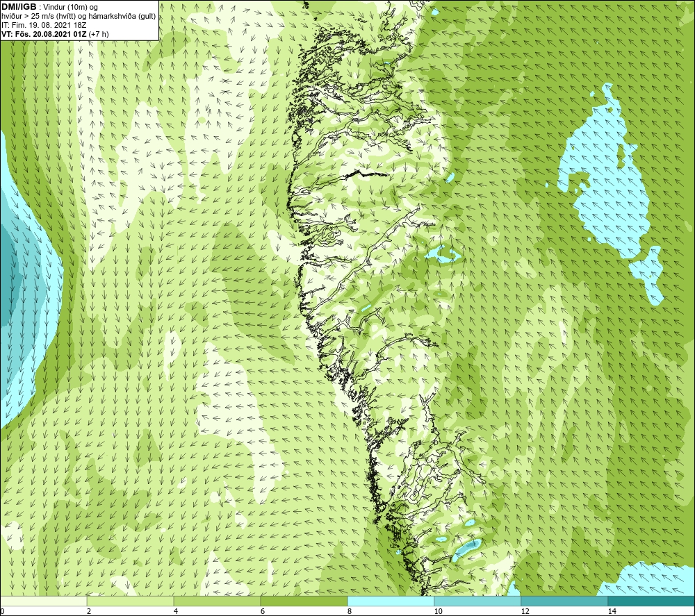Click the '(+7 h)' forecast offset text
Viewport: 695px width, 616px height.
[99, 34]
